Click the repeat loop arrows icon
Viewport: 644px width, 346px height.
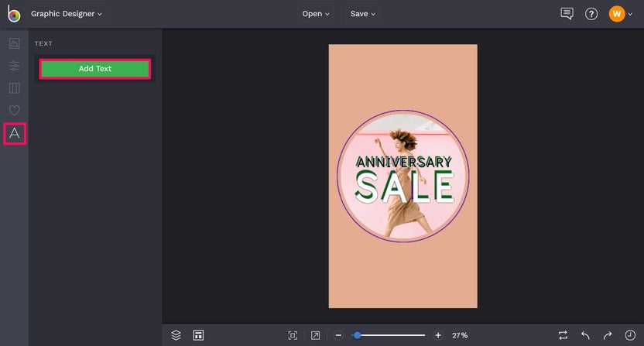click(563, 335)
